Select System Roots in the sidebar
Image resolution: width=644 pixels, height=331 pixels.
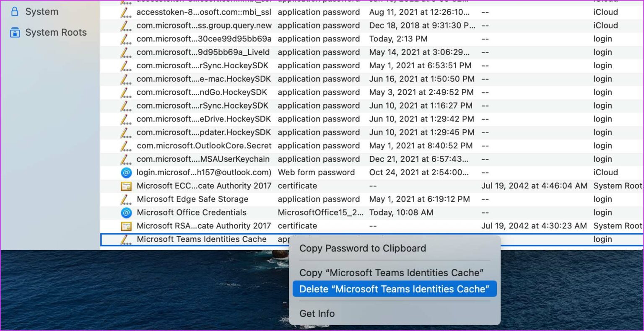56,32
